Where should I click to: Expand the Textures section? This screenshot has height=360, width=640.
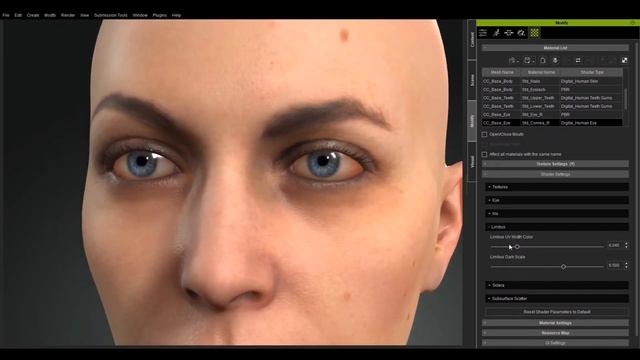557,187
